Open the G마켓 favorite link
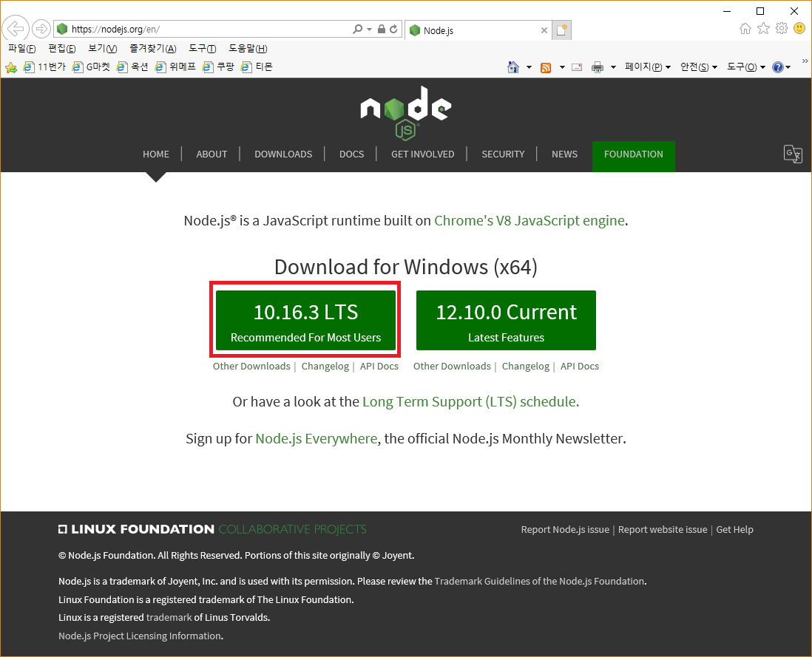The image size is (812, 657). click(91, 67)
